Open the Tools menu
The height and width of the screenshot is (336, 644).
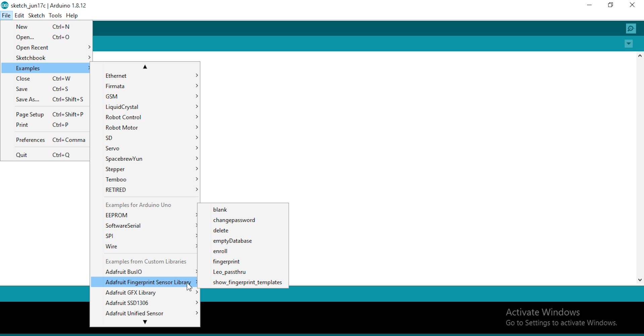point(55,15)
